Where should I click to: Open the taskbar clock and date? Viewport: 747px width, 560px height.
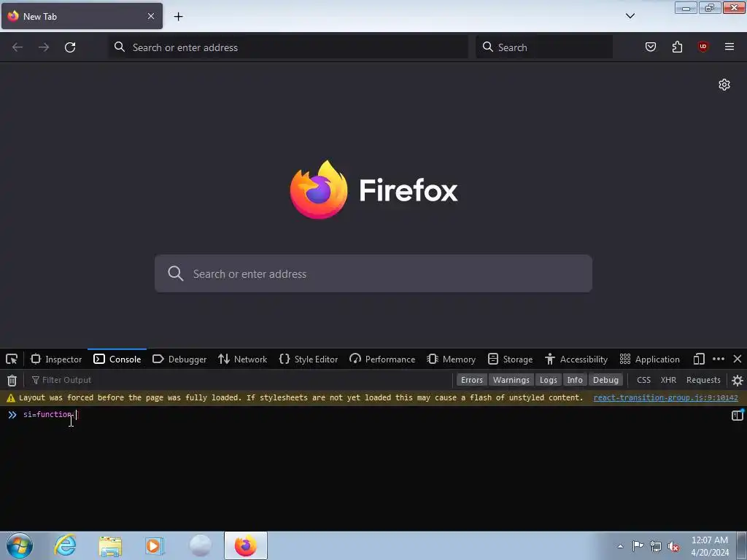(x=709, y=545)
